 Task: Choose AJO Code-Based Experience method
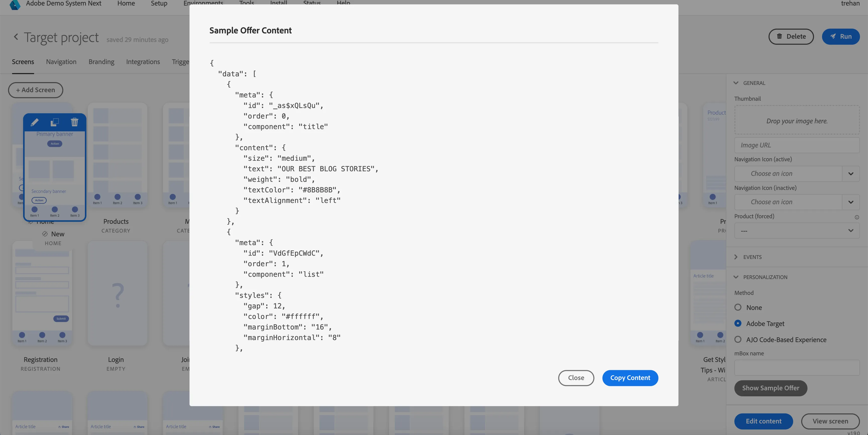coord(738,339)
